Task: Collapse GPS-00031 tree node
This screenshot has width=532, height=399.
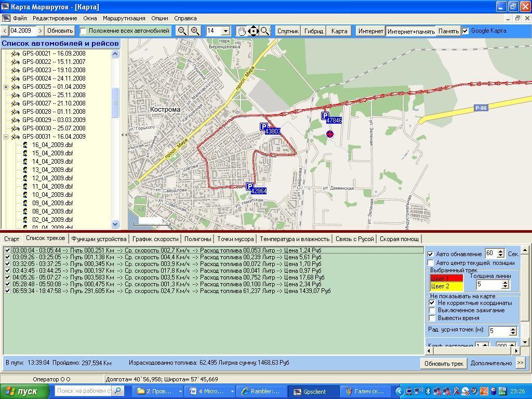Action: pyautogui.click(x=6, y=137)
